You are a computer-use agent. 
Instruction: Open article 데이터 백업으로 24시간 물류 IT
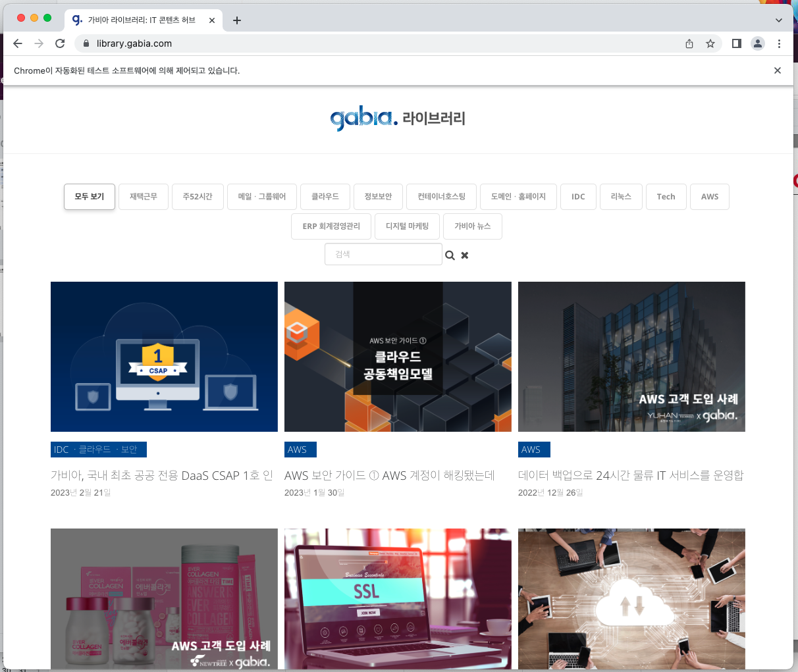pyautogui.click(x=631, y=475)
